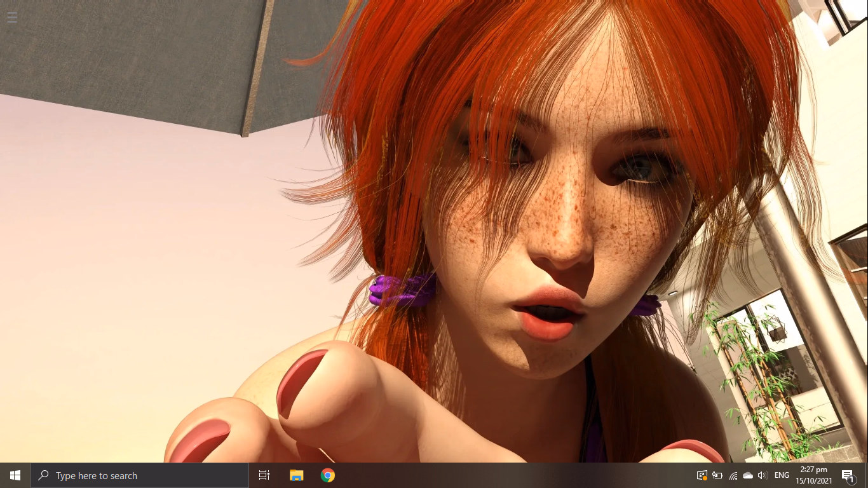The width and height of the screenshot is (868, 488).
Task: Open the Action Center notifications icon
Action: (x=848, y=475)
